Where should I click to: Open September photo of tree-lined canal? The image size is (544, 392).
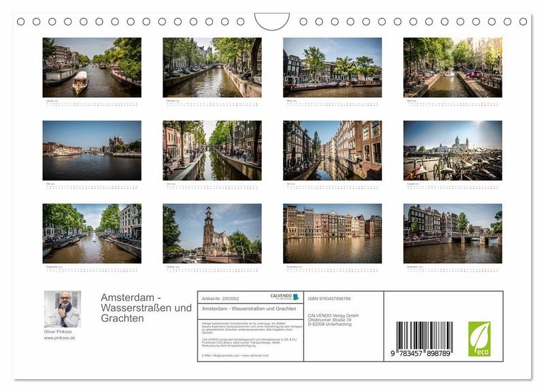point(92,233)
